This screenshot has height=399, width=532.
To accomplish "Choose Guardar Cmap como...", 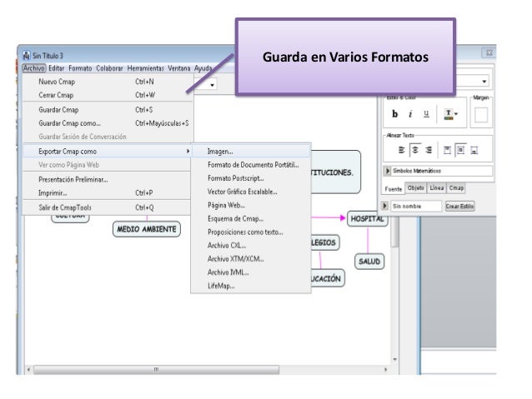I will tap(108, 123).
